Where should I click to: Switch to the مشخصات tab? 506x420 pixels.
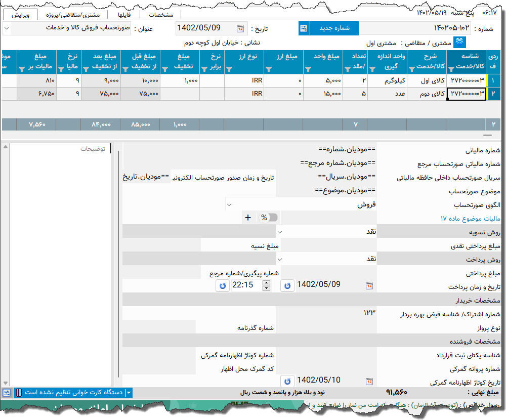pyautogui.click(x=161, y=15)
